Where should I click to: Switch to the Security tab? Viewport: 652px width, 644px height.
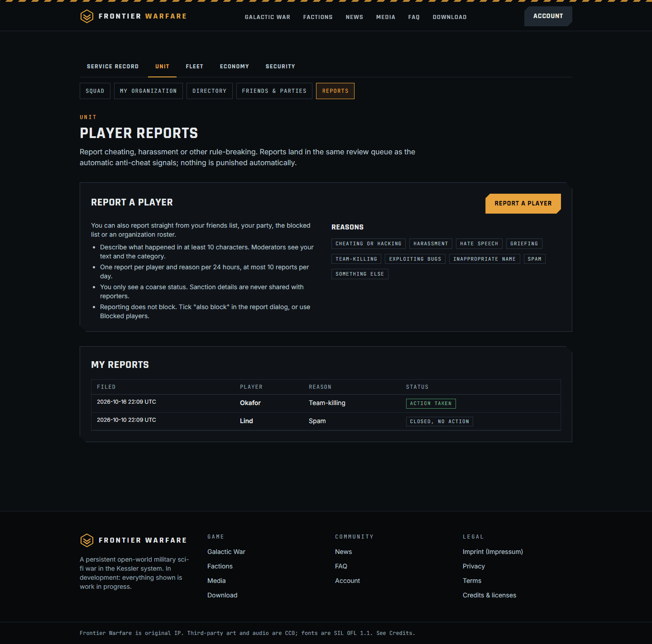(x=280, y=67)
